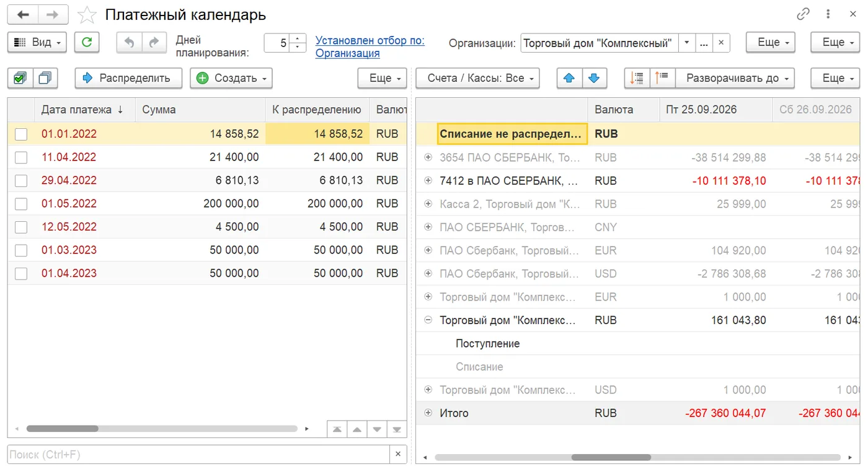This screenshot has height=469, width=868.
Task: Clear the search field with x button
Action: point(398,454)
